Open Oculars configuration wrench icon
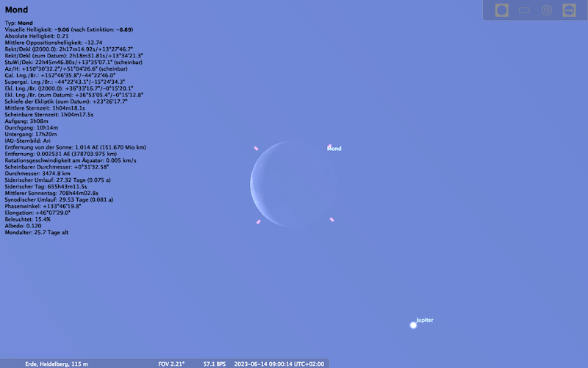The width and height of the screenshot is (588, 368). 569,10
